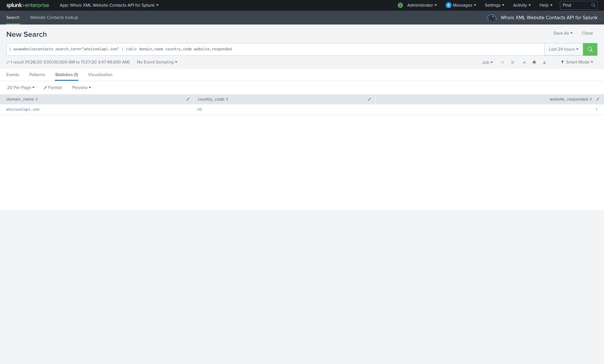Print the search results

click(534, 62)
